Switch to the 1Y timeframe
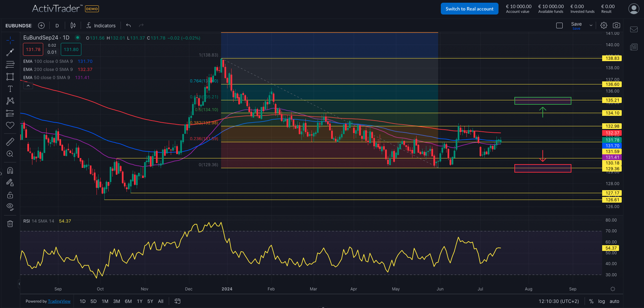 [139, 301]
